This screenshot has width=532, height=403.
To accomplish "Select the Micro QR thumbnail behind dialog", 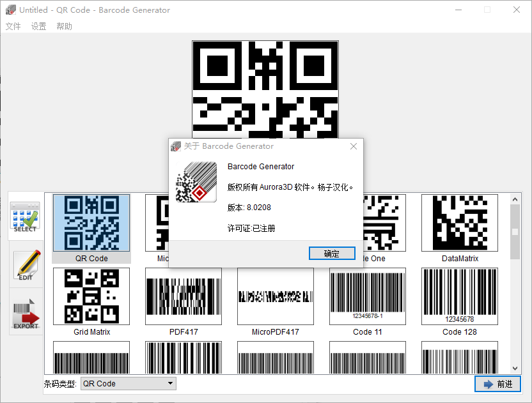I will click(157, 223).
